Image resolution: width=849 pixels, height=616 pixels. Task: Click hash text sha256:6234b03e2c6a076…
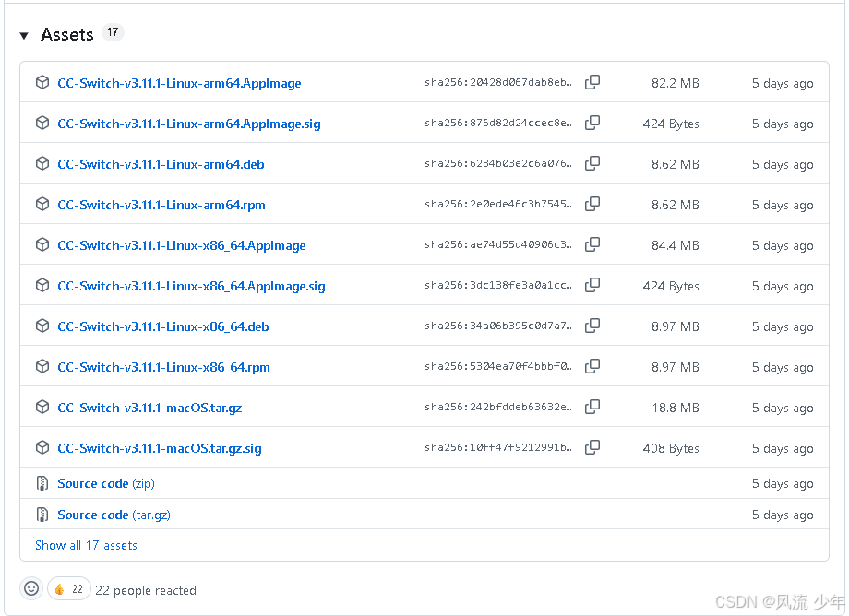point(498,163)
